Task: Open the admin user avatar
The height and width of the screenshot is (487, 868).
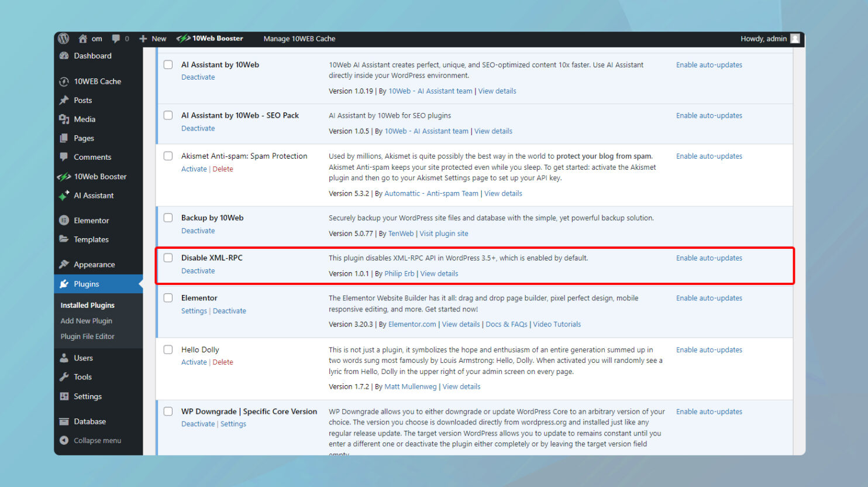Action: coord(795,39)
